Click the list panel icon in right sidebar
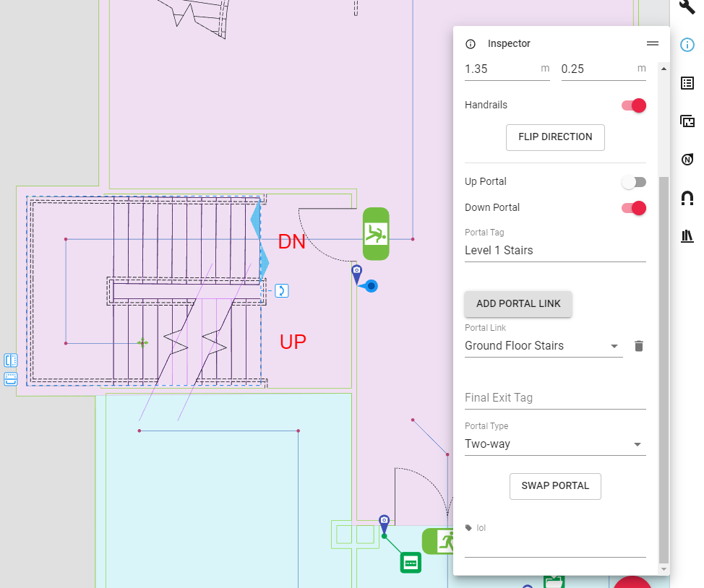704x588 pixels. tap(686, 82)
